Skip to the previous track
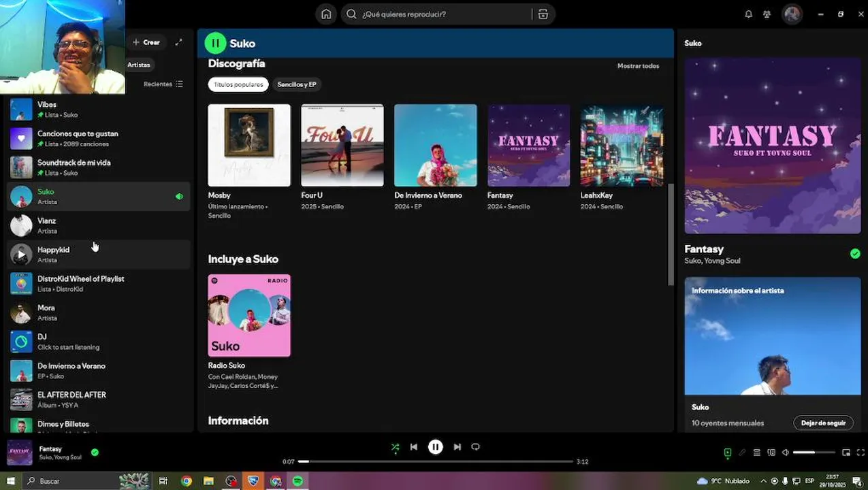Image resolution: width=868 pixels, height=490 pixels. tap(413, 447)
